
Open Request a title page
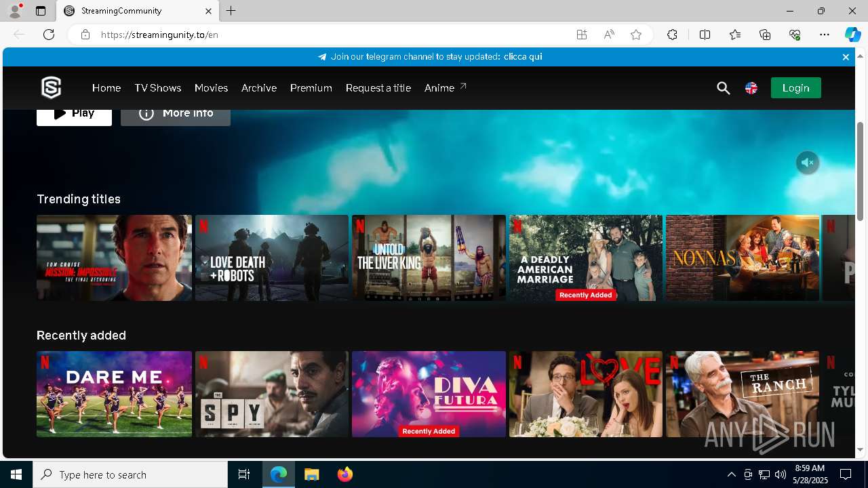pos(378,87)
